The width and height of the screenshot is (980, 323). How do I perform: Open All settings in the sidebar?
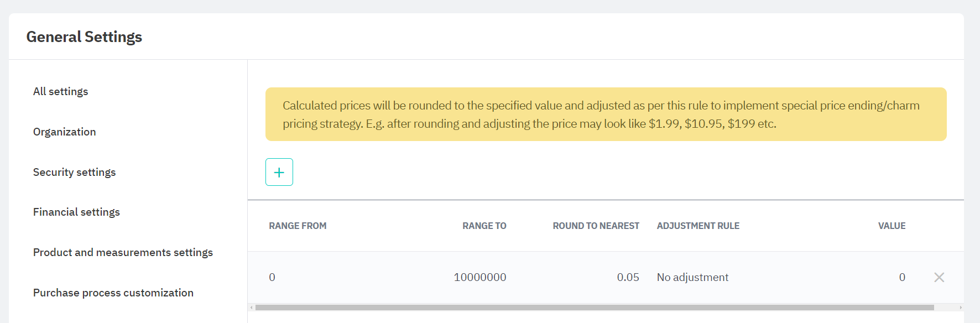tap(61, 91)
